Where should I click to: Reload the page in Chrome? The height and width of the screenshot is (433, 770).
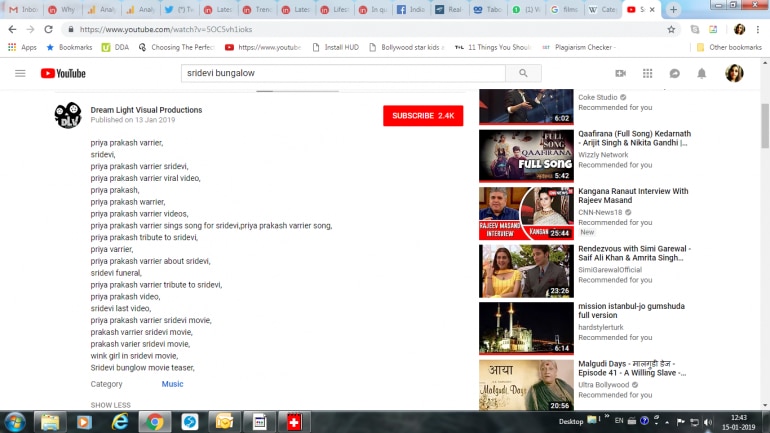coord(50,29)
